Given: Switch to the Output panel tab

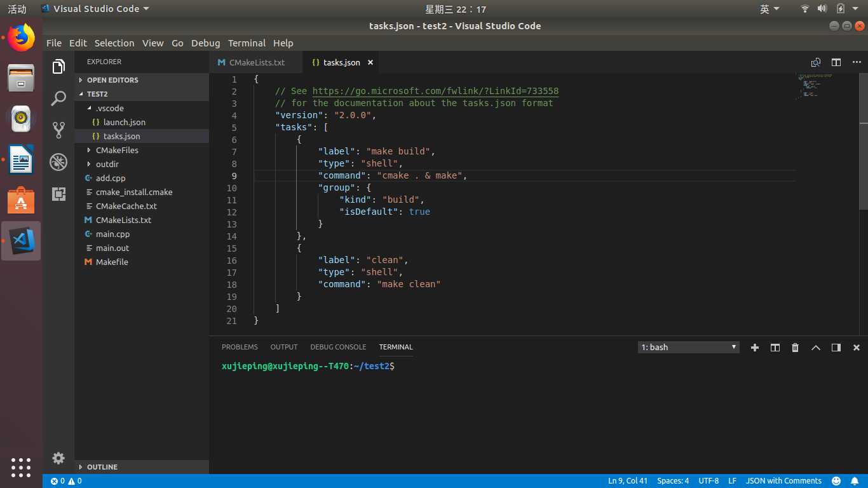Looking at the screenshot, I should click(x=284, y=347).
